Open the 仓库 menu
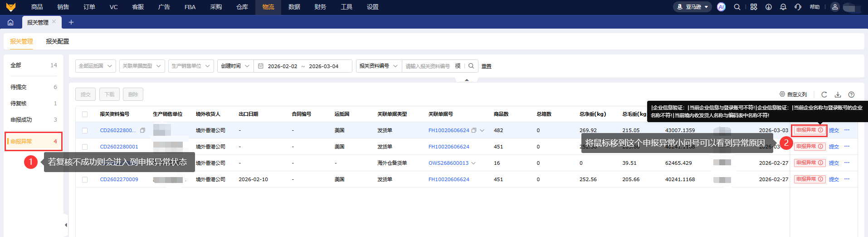The width and height of the screenshot is (868, 237). (242, 7)
